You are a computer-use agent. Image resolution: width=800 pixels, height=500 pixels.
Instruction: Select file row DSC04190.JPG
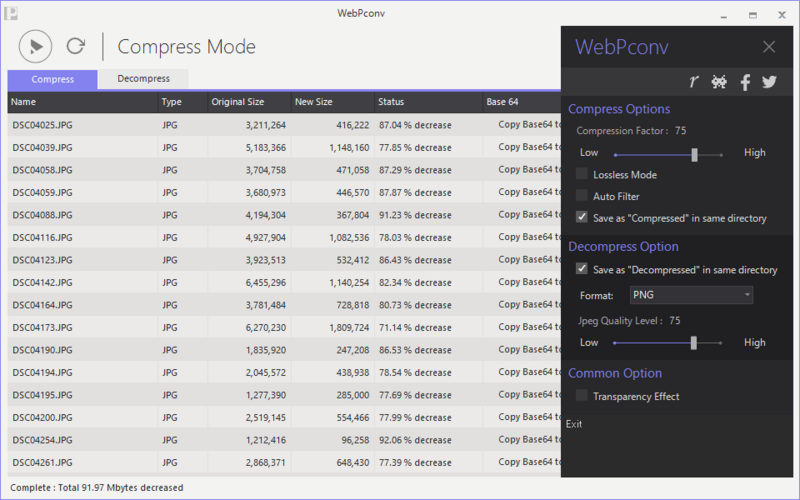pos(284,350)
